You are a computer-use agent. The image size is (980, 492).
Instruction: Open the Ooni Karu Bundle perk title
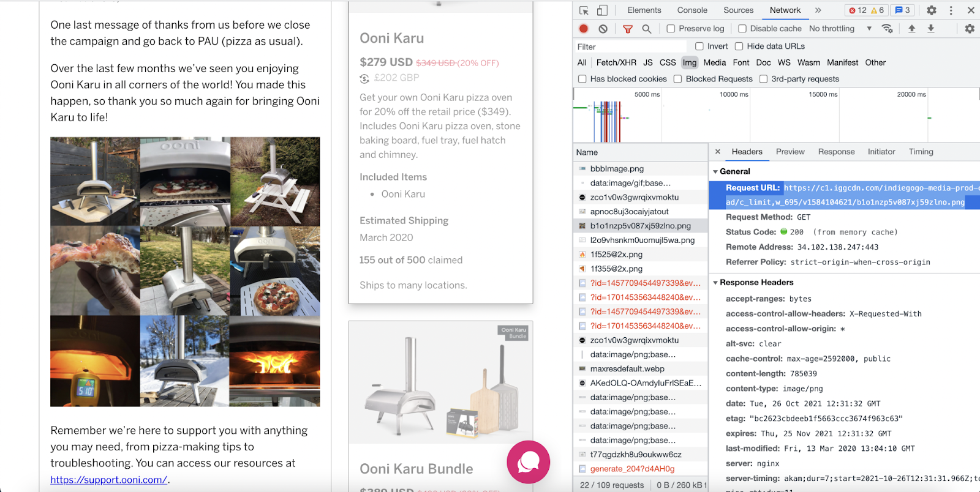coord(417,469)
